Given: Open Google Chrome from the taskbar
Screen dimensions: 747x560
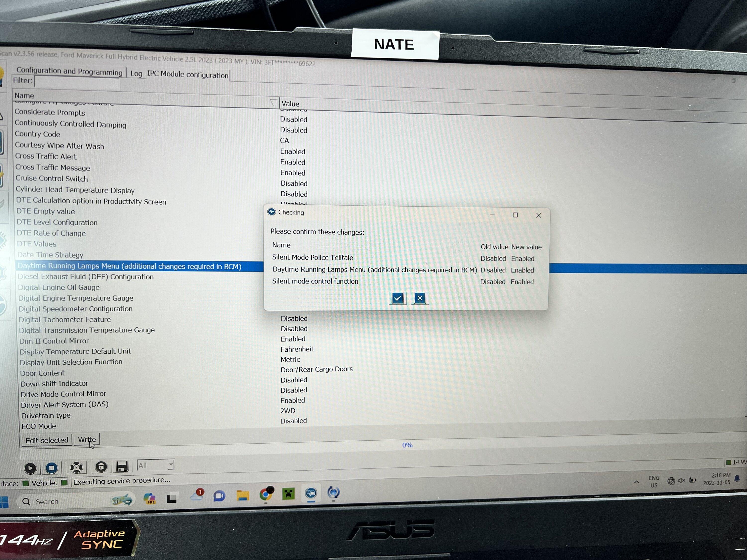Looking at the screenshot, I should click(266, 494).
